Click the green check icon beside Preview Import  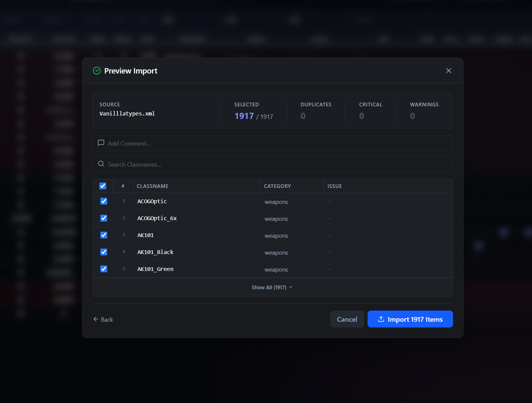(x=97, y=70)
